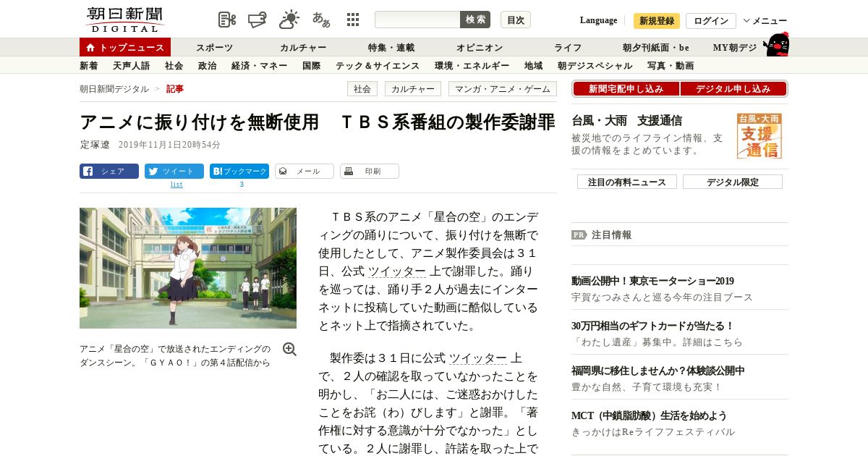This screenshot has width=868, height=456.
Task: Click the 新聞宅配申し込み button
Action: pyautogui.click(x=626, y=89)
